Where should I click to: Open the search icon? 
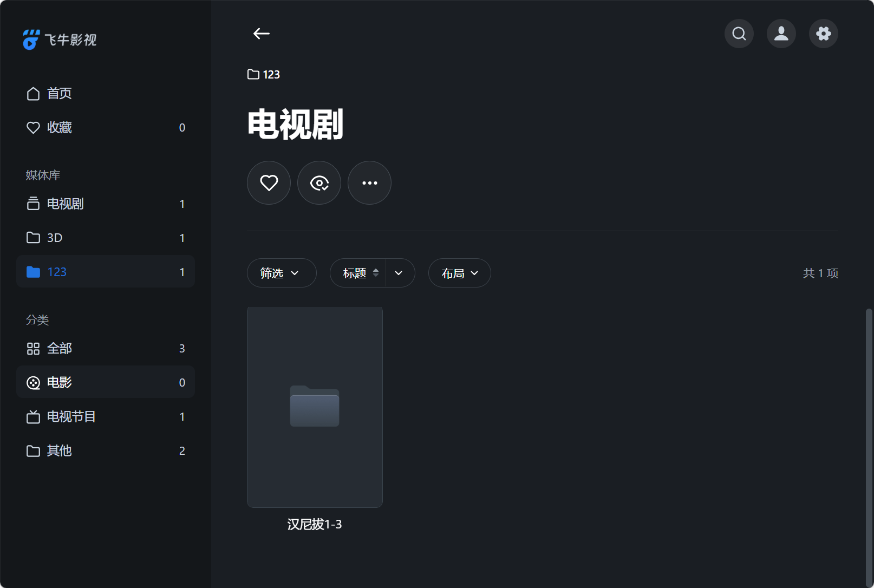coord(739,34)
